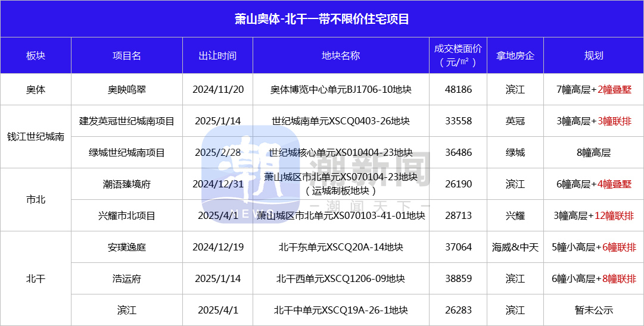The width and height of the screenshot is (644, 326).
Task: Click the price value 36486
Action: click(458, 152)
